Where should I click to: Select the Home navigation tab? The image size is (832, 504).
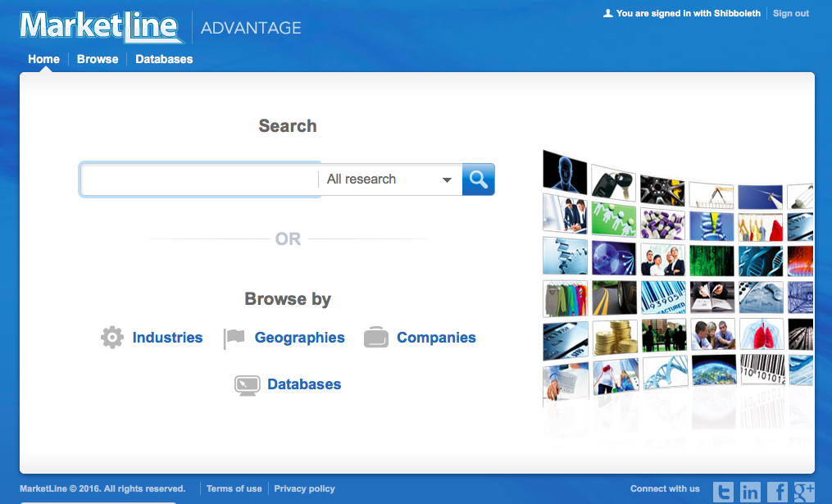(x=43, y=59)
